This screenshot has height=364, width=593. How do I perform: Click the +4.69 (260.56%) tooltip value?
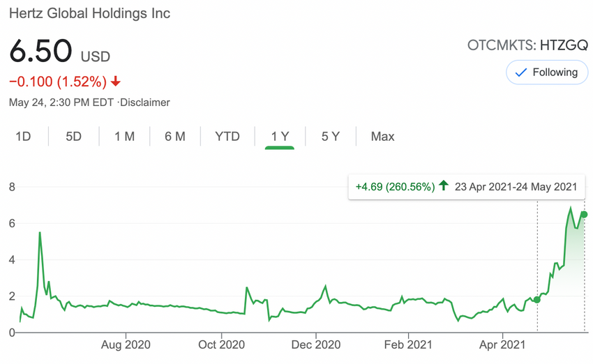coord(395,187)
